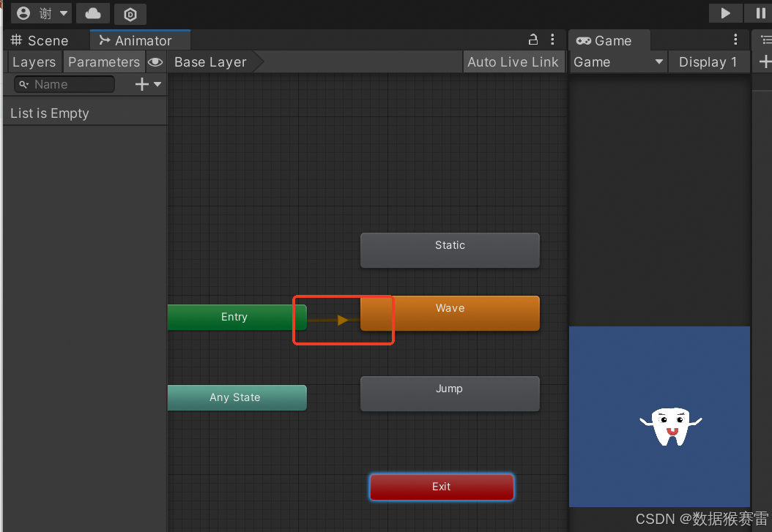The width and height of the screenshot is (772, 532).
Task: Click the lock icon on the Animator panel
Action: 532,40
